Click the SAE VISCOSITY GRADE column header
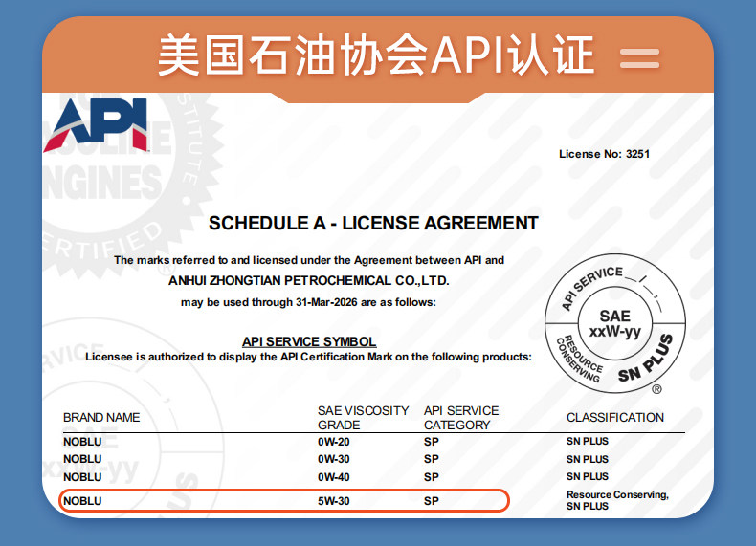Screen dimensions: 756x546 pos(363,418)
